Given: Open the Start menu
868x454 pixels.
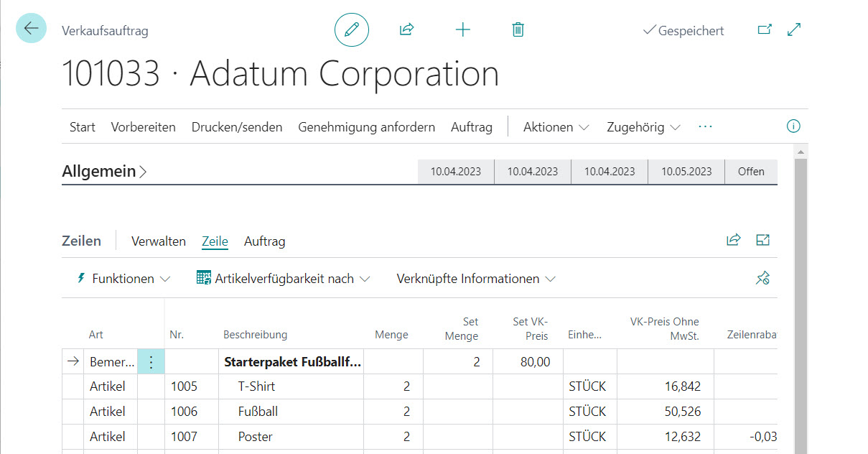Looking at the screenshot, I should 83,127.
